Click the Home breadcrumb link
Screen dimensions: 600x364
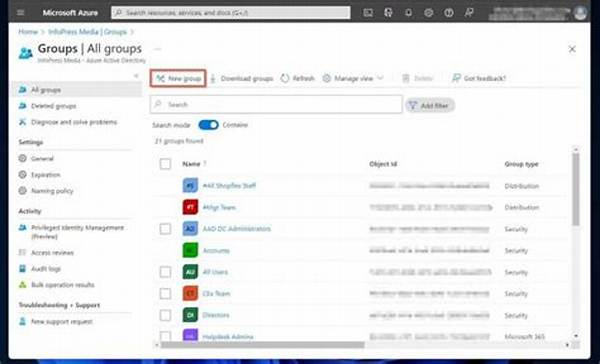tap(28, 32)
